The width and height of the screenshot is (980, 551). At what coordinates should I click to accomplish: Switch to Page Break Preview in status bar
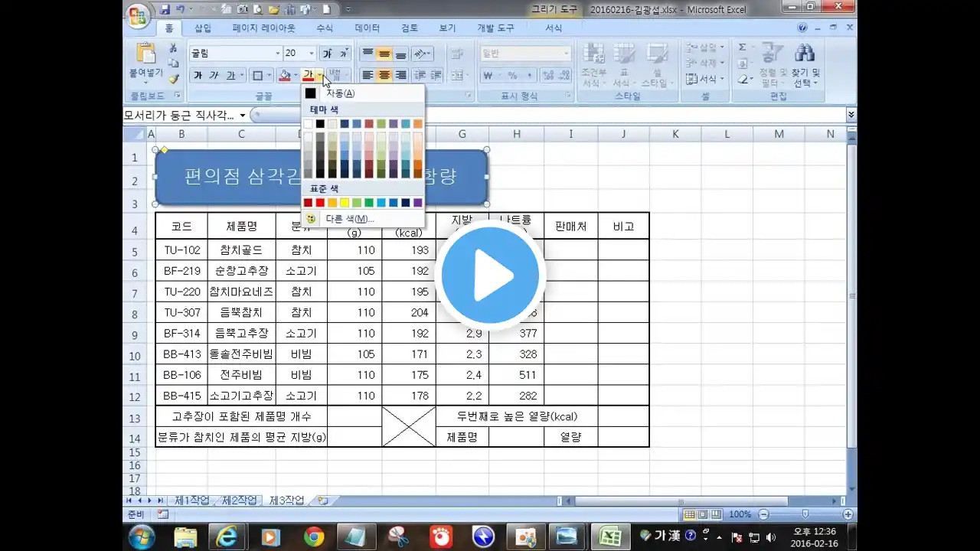716,514
